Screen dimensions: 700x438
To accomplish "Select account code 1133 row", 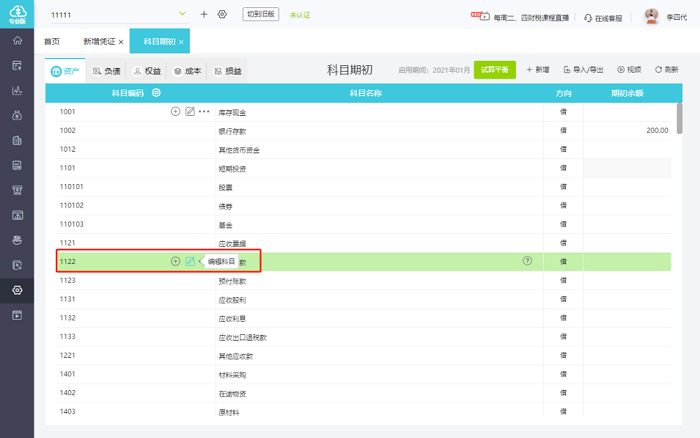I will pos(364,337).
